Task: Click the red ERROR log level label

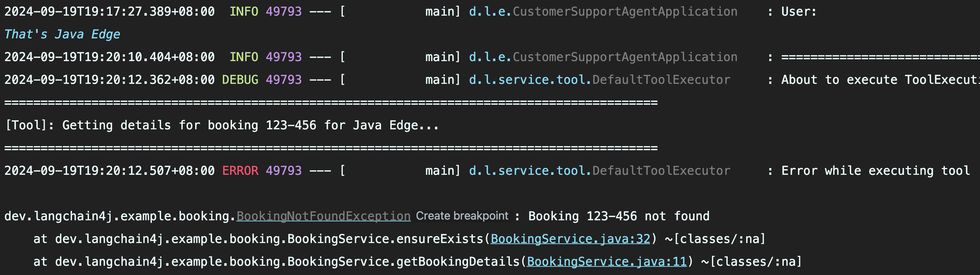Action: click(x=240, y=171)
